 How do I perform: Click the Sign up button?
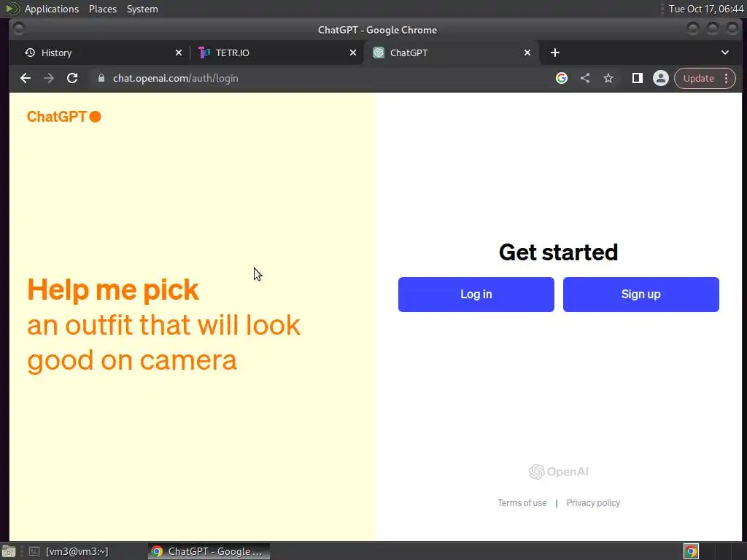[640, 295]
